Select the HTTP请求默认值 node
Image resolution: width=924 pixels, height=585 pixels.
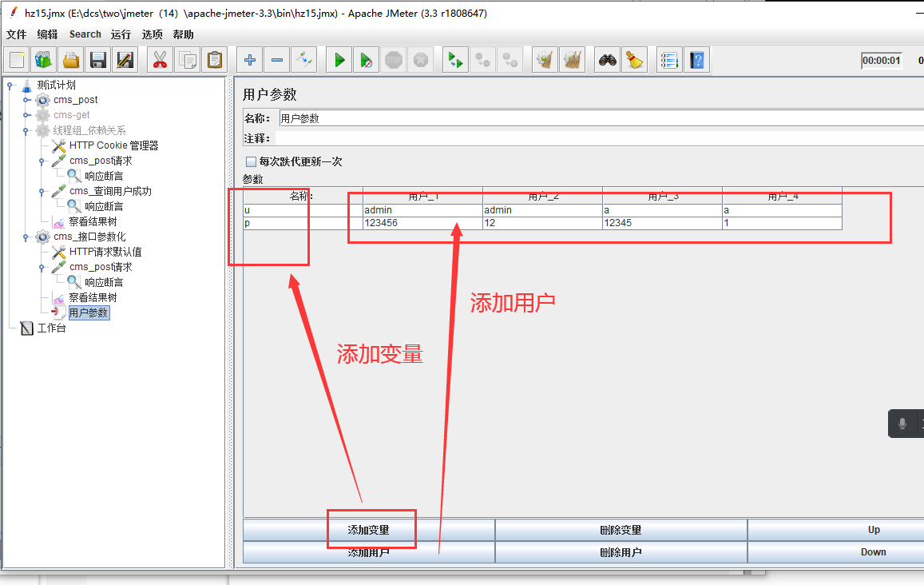click(x=105, y=252)
